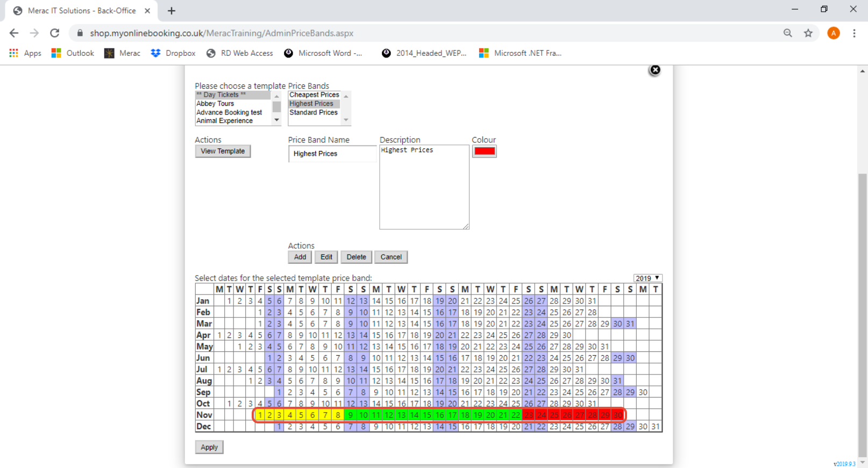Select November 8 in the calendar
This screenshot has height=468, width=868.
pyautogui.click(x=338, y=415)
